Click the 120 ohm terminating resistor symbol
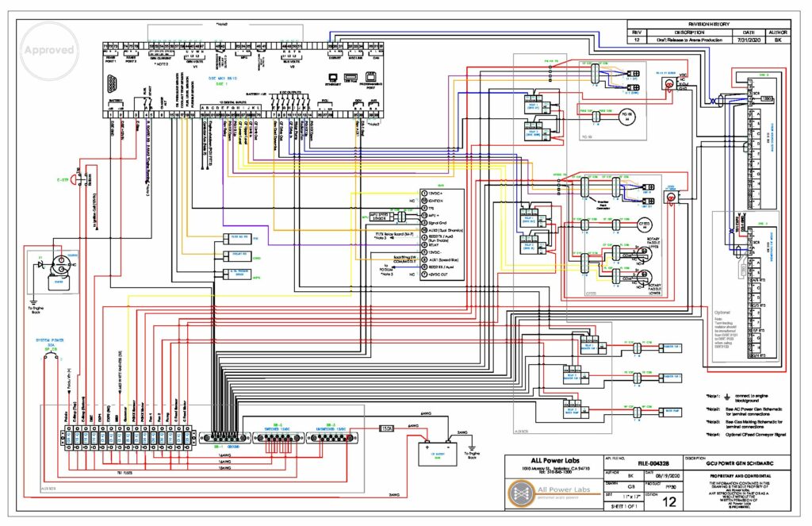The height and width of the screenshot is (526, 812). click(x=768, y=98)
